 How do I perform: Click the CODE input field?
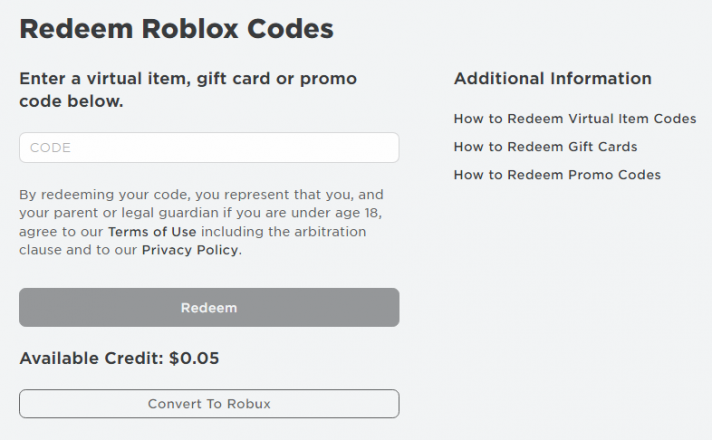pyautogui.click(x=208, y=148)
